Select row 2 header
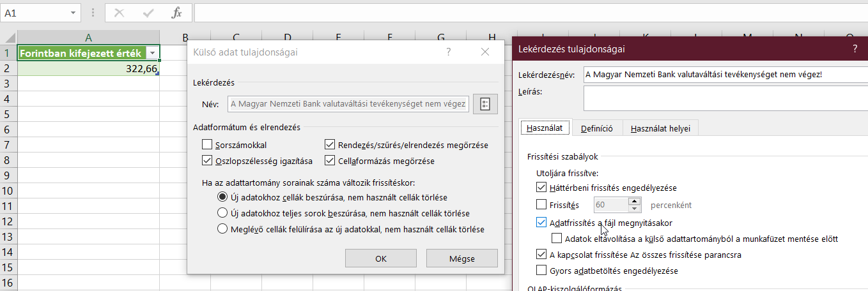Screen dimensions: 868x291 tap(8, 68)
